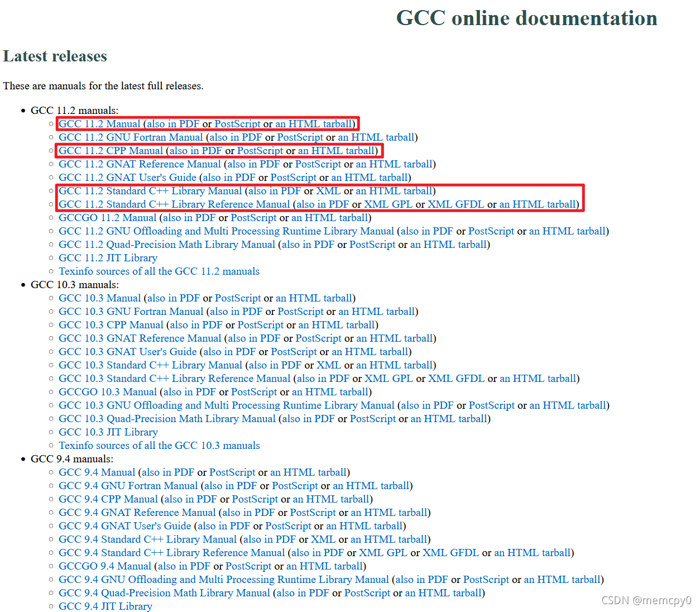This screenshot has height=612, width=700.
Task: Open GCC 11.2 GNU Offloading Runtime Library Manual
Action: (226, 231)
